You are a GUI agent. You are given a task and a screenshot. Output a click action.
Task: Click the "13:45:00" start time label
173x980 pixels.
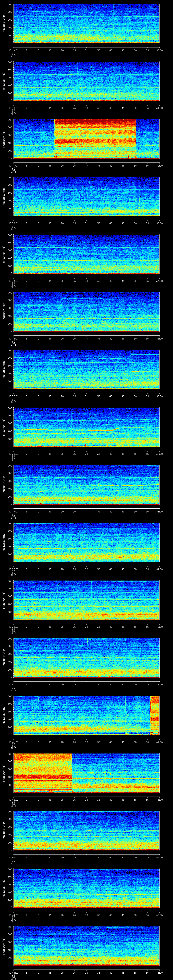pos(13,972)
